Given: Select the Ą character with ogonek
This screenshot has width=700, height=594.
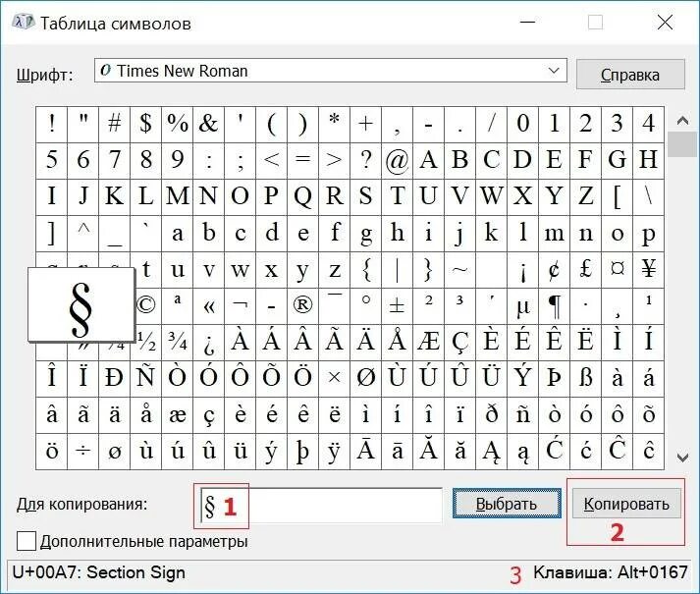Looking at the screenshot, I should click(492, 451).
